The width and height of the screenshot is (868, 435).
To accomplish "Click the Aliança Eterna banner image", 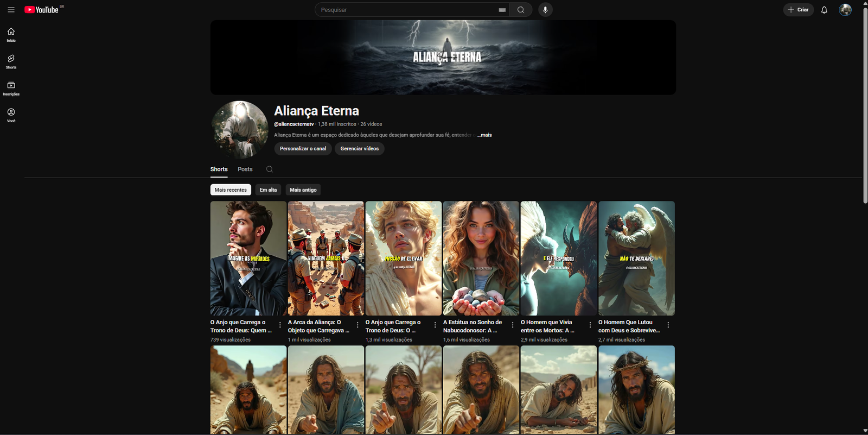I will pos(443,58).
